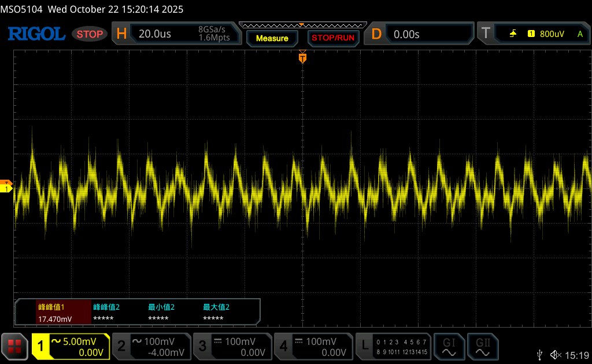This screenshot has width=592, height=364.
Task: Click the 8GSa/s sample rate readout
Action: click(x=212, y=29)
